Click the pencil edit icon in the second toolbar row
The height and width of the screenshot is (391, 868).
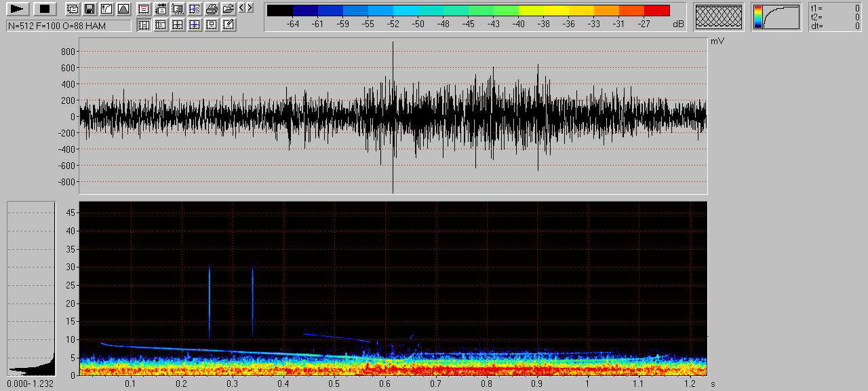click(x=229, y=24)
